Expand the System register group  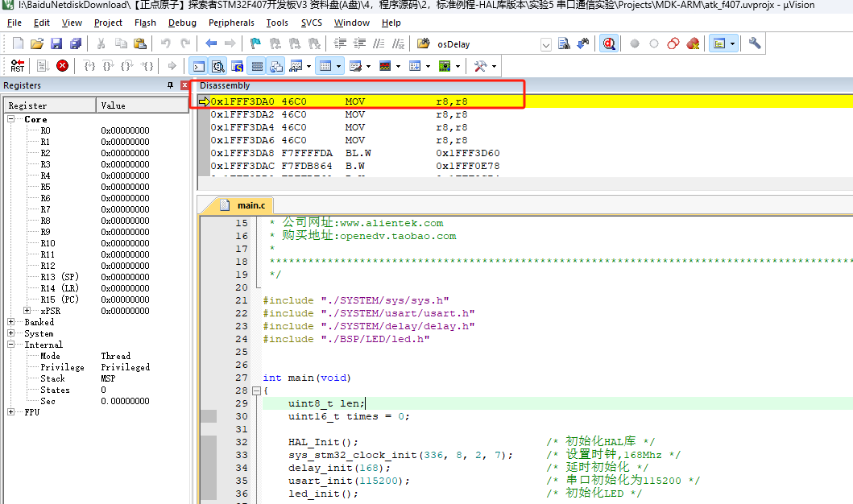coord(11,333)
